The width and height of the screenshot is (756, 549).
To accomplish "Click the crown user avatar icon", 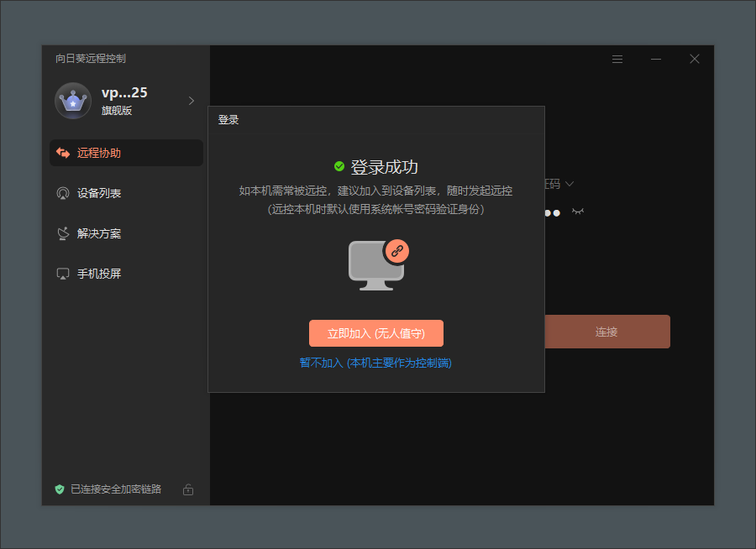I will 73,101.
